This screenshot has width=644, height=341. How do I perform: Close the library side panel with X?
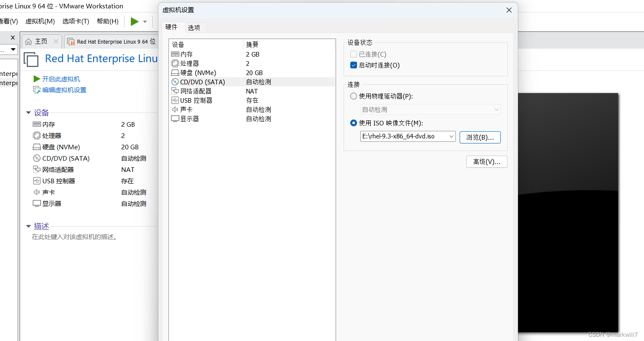(13, 38)
